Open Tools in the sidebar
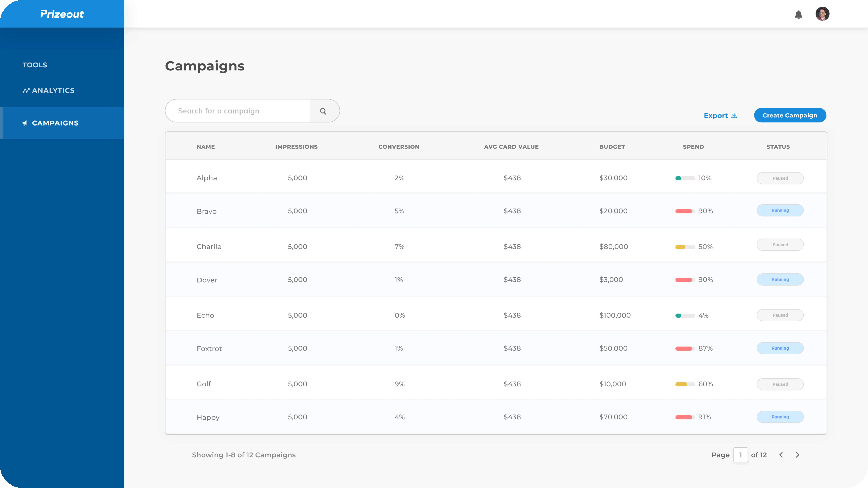The width and height of the screenshot is (868, 488). pyautogui.click(x=35, y=65)
